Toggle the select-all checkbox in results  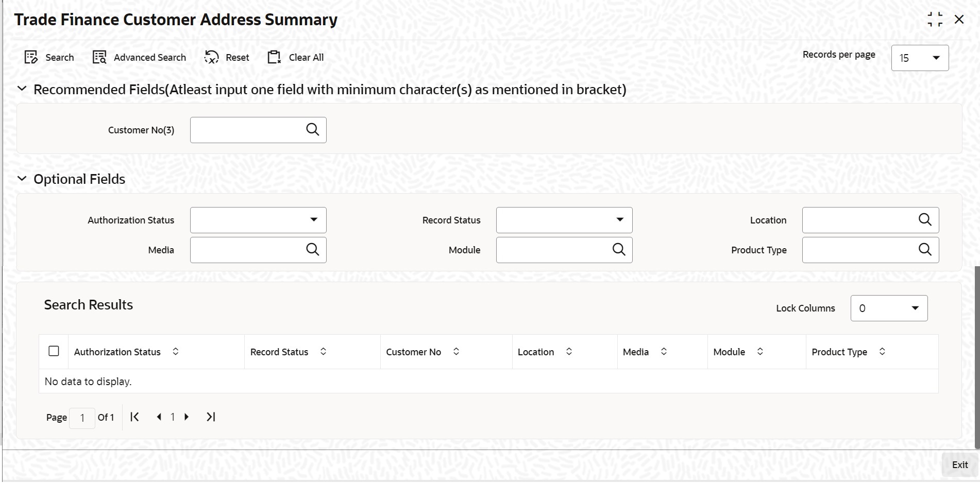coord(54,351)
